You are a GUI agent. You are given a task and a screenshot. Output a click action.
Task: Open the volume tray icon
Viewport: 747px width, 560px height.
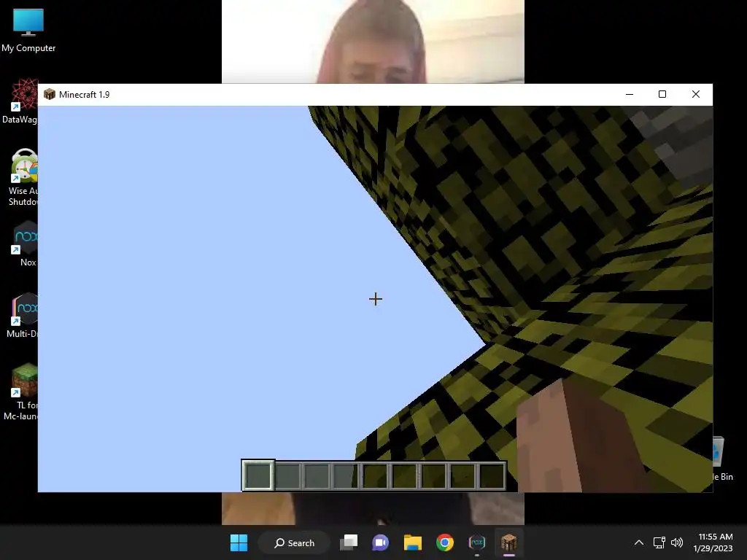coord(676,542)
